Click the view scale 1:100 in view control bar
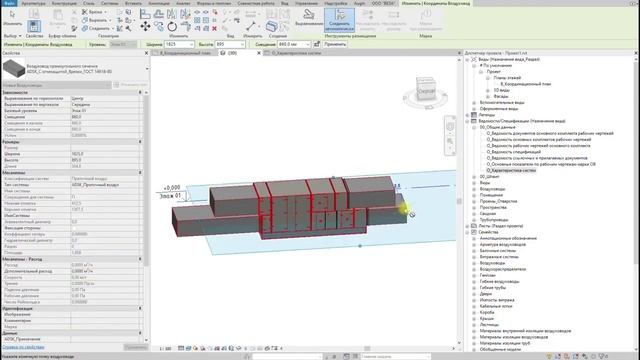Image resolution: width=640 pixels, height=360 pixels. click(x=165, y=348)
